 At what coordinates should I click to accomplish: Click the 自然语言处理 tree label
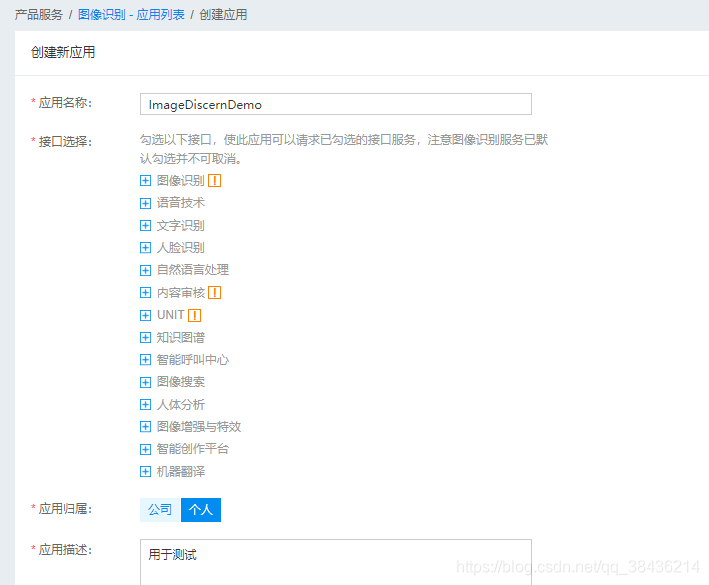[x=193, y=270]
